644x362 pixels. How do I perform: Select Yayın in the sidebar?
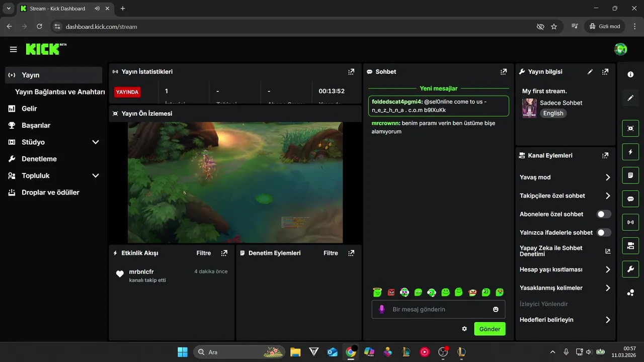click(53, 75)
